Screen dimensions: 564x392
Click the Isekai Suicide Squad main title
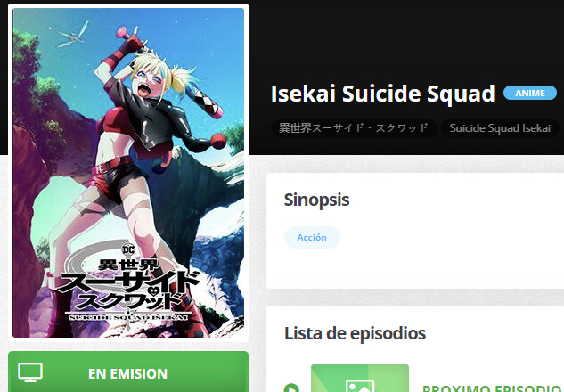[x=383, y=94]
